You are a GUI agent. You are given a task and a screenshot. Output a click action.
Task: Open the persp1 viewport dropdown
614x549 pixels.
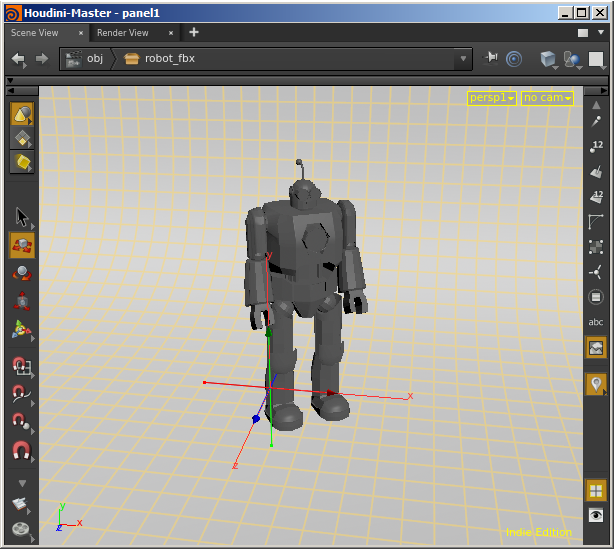coord(492,98)
